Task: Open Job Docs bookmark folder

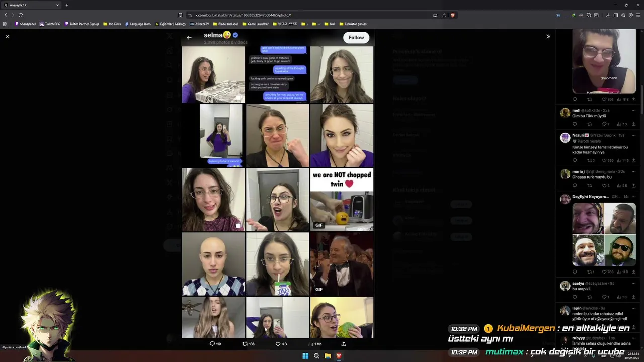Action: point(112,24)
